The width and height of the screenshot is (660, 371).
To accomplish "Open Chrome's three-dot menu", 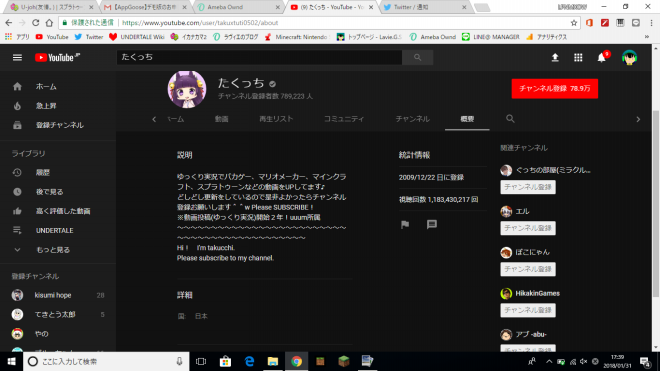I will coord(651,23).
